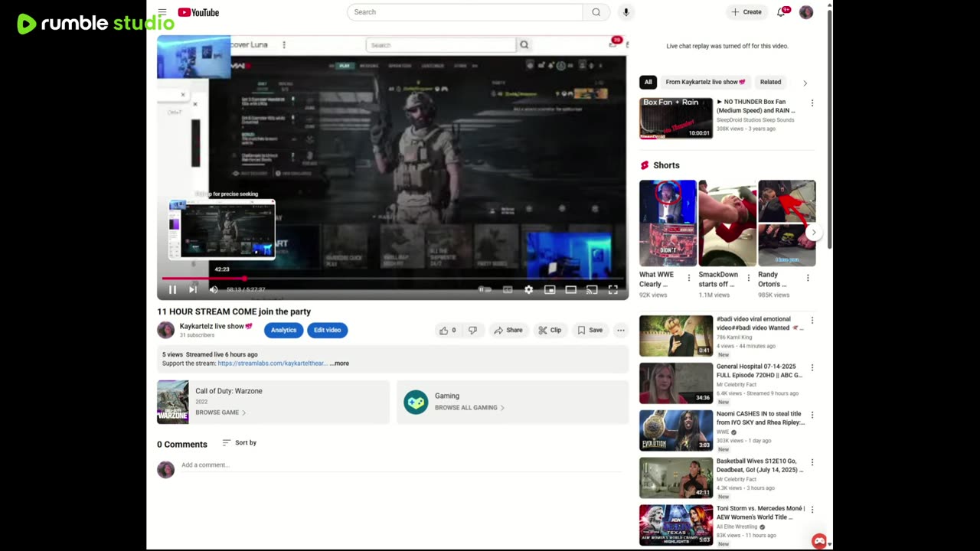Select the Related filter chip
The width and height of the screenshot is (980, 551).
[770, 82]
